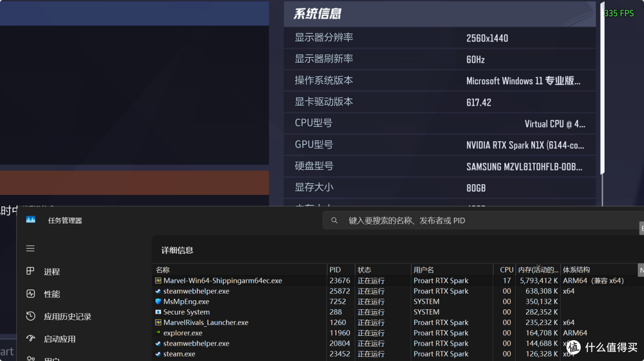Click the explorer.exe process icon
Image resolution: width=644 pixels, height=361 pixels.
[x=158, y=333]
